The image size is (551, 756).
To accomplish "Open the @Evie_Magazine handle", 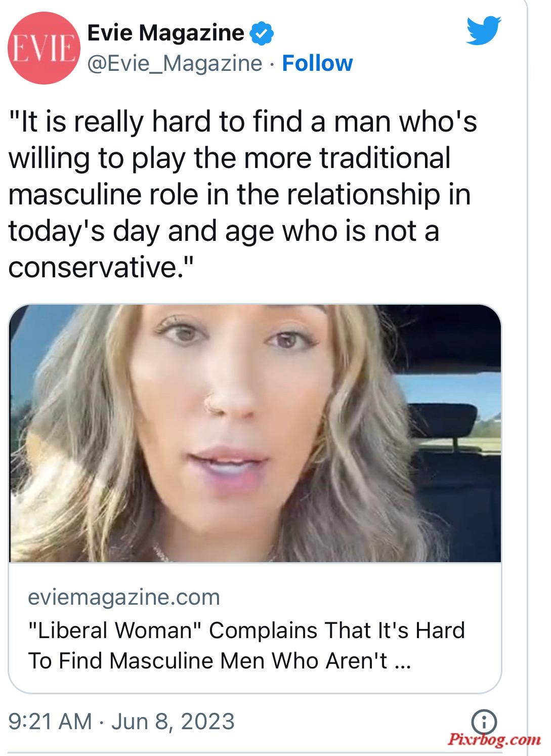I will click(x=175, y=64).
